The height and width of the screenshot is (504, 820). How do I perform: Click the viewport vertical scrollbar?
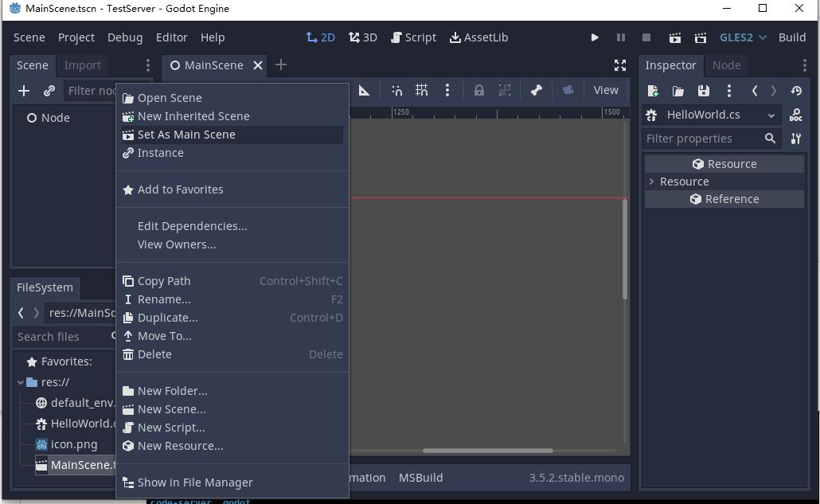pos(624,249)
